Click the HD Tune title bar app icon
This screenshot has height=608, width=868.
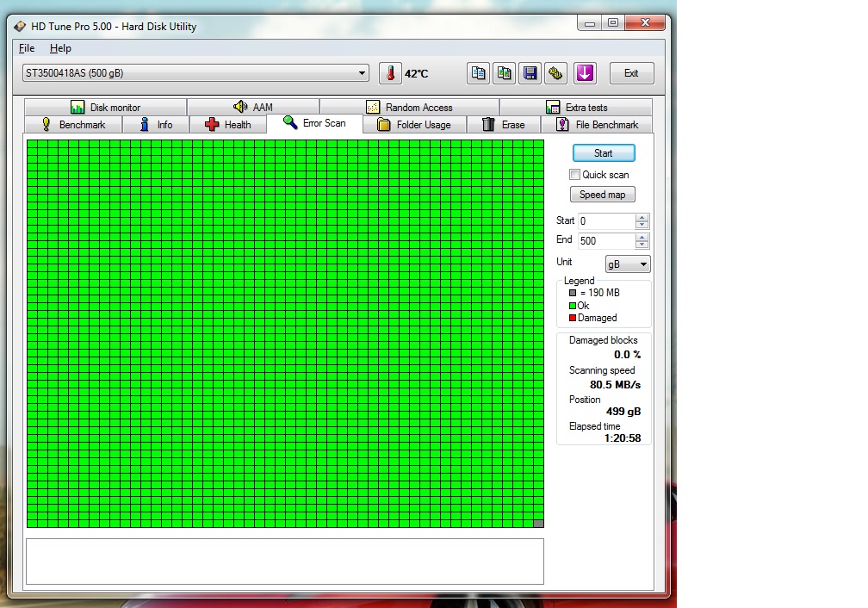(x=20, y=27)
